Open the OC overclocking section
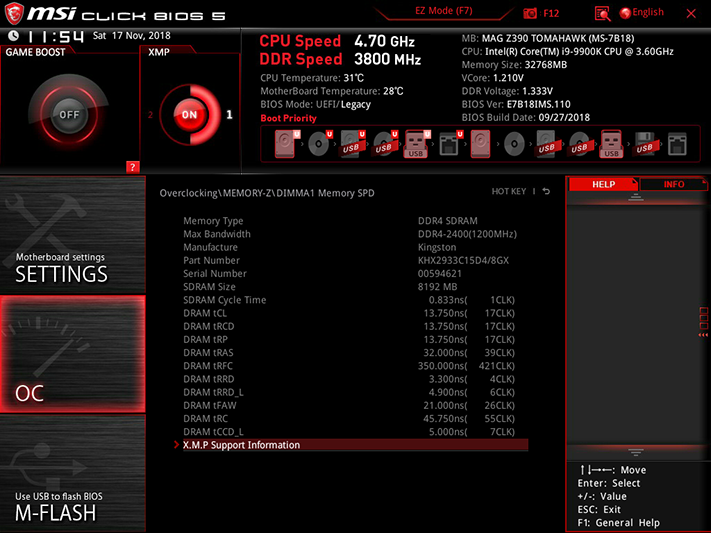Viewport: 711px width, 533px height. tap(73, 354)
